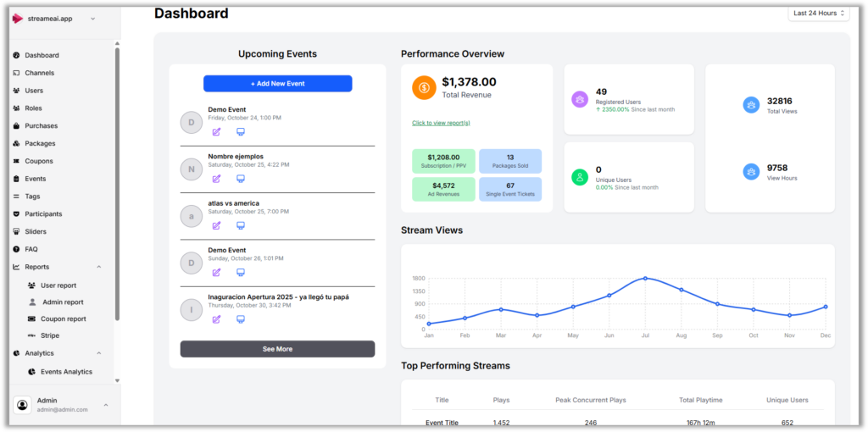This screenshot has width=868, height=432.
Task: Select Stripe under Reports
Action: click(50, 335)
